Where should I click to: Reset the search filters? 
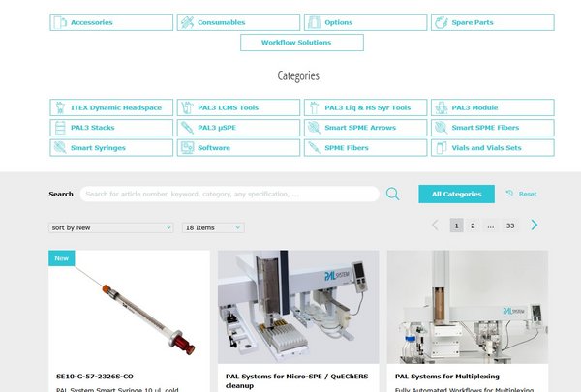[x=521, y=194]
